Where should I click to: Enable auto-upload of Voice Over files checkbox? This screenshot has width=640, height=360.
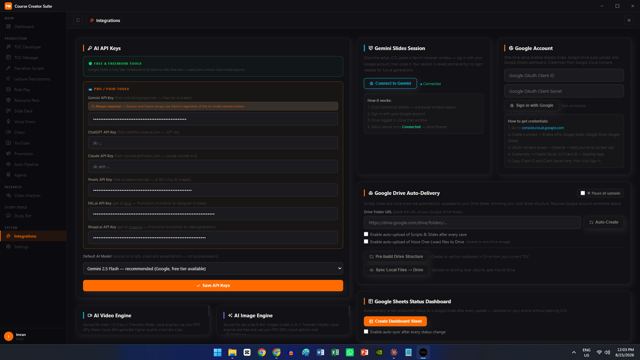tap(366, 242)
